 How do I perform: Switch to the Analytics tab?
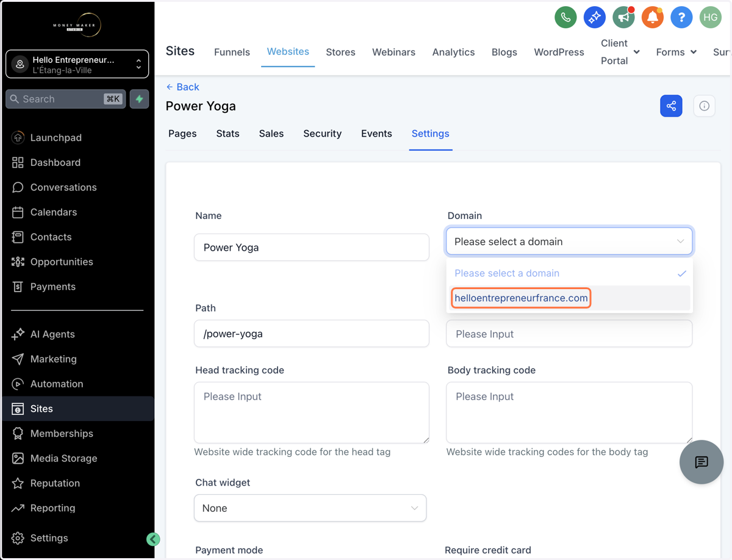coord(453,52)
